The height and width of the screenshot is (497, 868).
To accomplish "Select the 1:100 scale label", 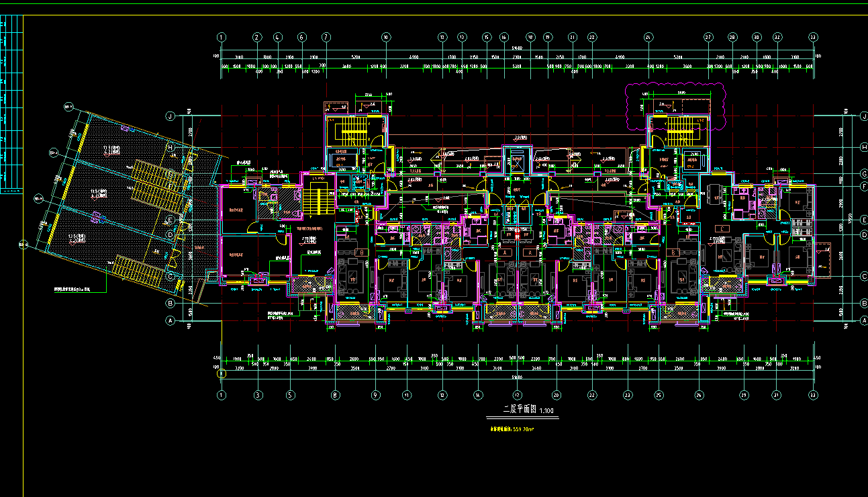I will pos(547,410).
